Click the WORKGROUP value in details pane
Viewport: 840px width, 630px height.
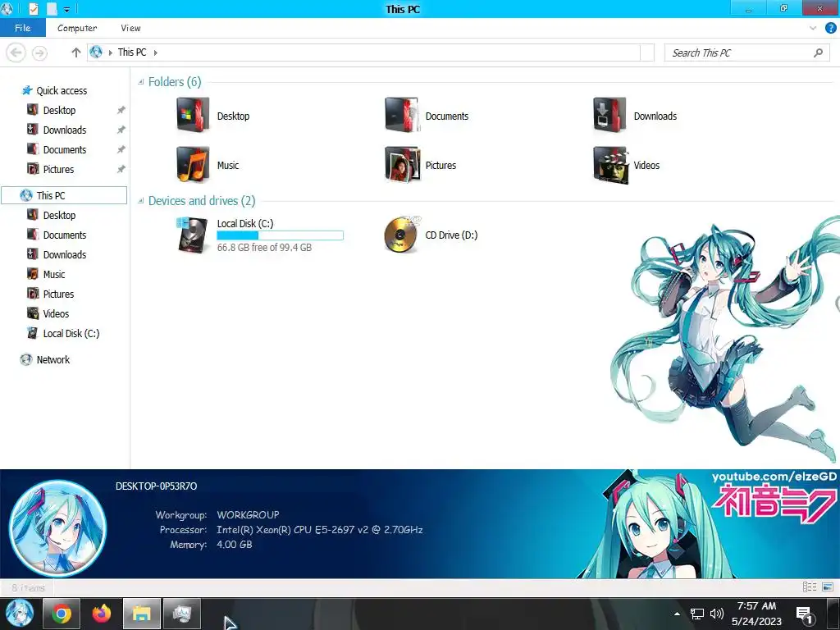coord(248,515)
